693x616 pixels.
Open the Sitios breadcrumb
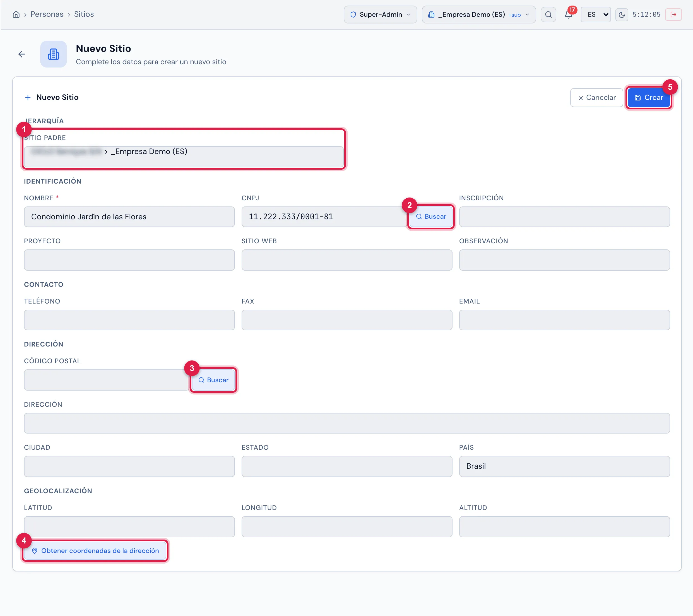coord(84,14)
